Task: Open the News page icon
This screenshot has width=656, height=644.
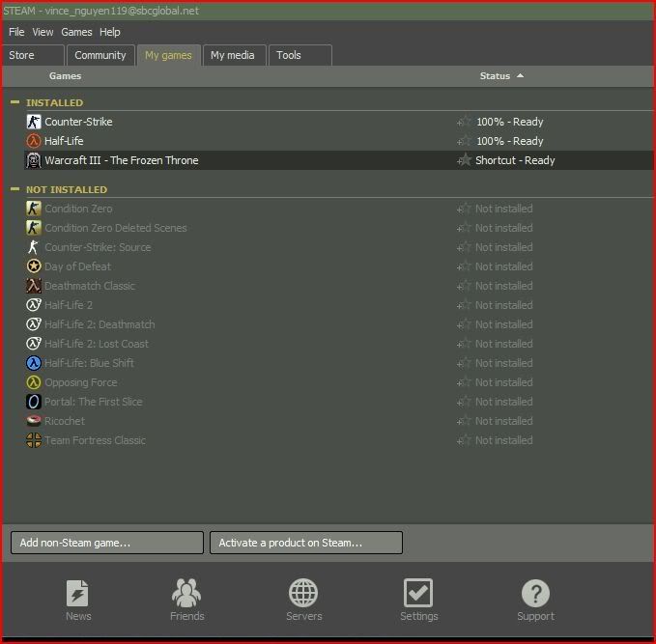Action: coord(77,593)
